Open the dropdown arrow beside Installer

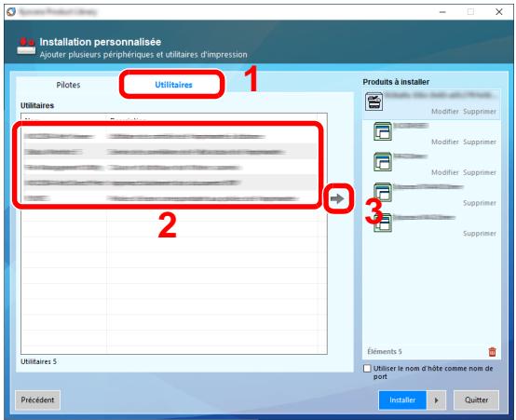[x=436, y=400]
